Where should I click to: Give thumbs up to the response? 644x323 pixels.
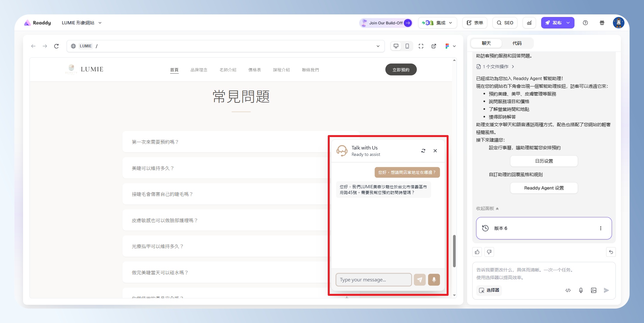(477, 252)
